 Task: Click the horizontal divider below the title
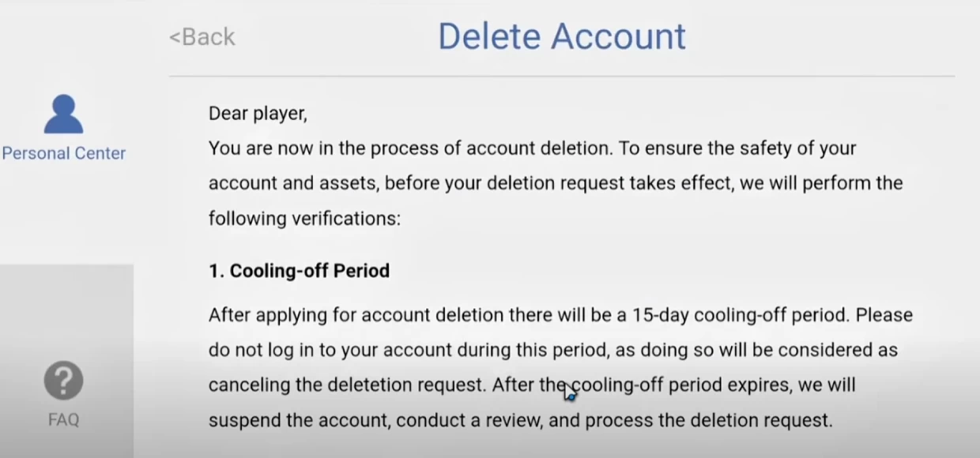[x=561, y=77]
